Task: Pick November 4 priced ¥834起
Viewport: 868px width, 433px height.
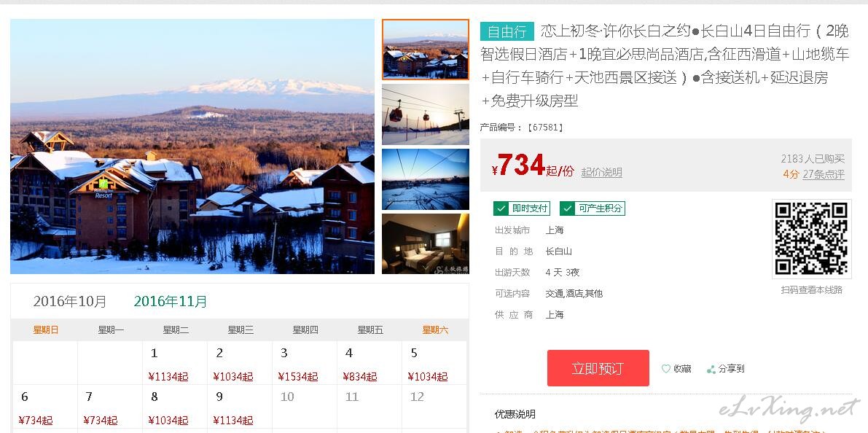Action: click(x=370, y=363)
